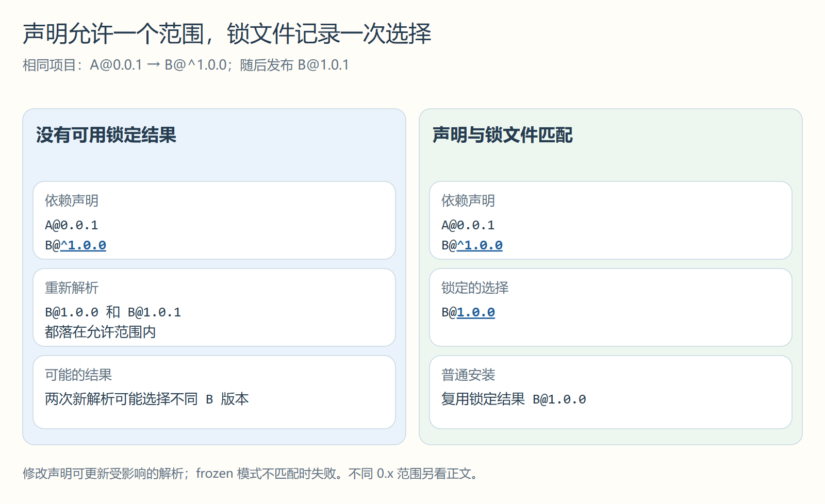Screen dimensions: 825x504
Task: Select the heading 声明与锁文件匹配
Action: pyautogui.click(x=503, y=135)
